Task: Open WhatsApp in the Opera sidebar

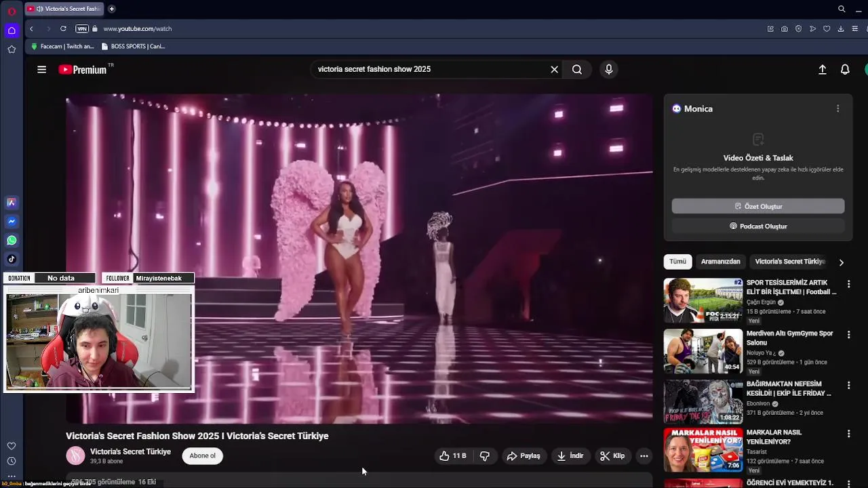Action: (x=12, y=241)
